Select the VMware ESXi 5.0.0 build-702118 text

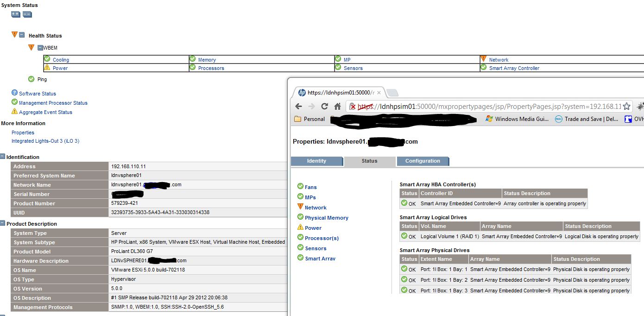(148, 270)
